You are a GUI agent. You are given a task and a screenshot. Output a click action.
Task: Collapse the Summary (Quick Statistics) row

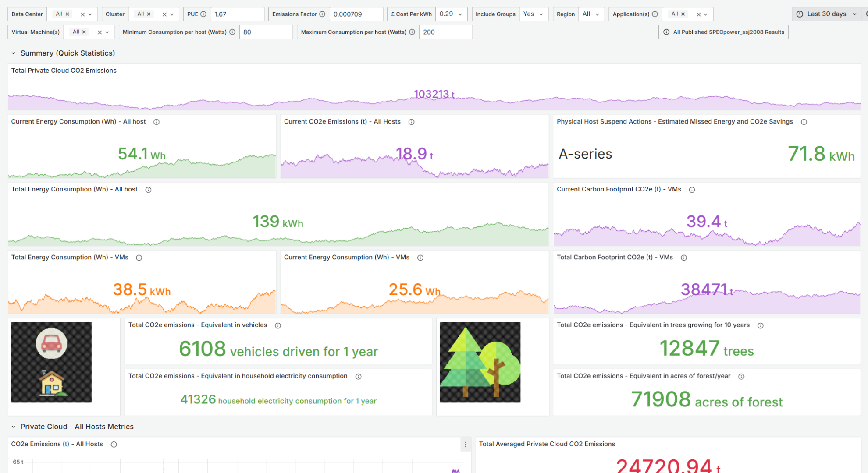[13, 53]
